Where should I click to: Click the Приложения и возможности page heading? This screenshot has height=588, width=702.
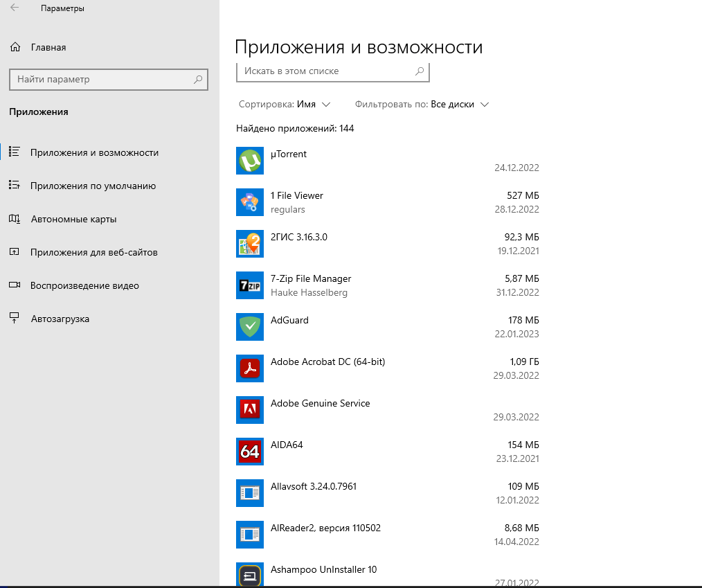point(359,48)
